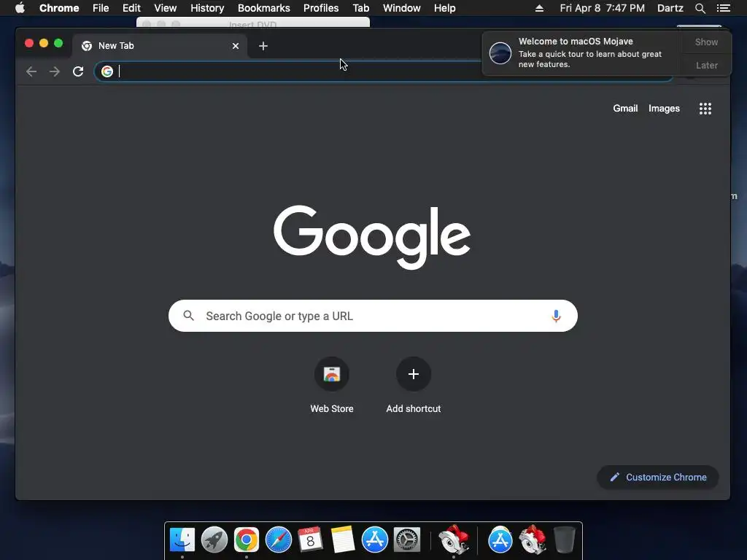Open Gmail link
The height and width of the screenshot is (560, 747).
[x=625, y=109]
